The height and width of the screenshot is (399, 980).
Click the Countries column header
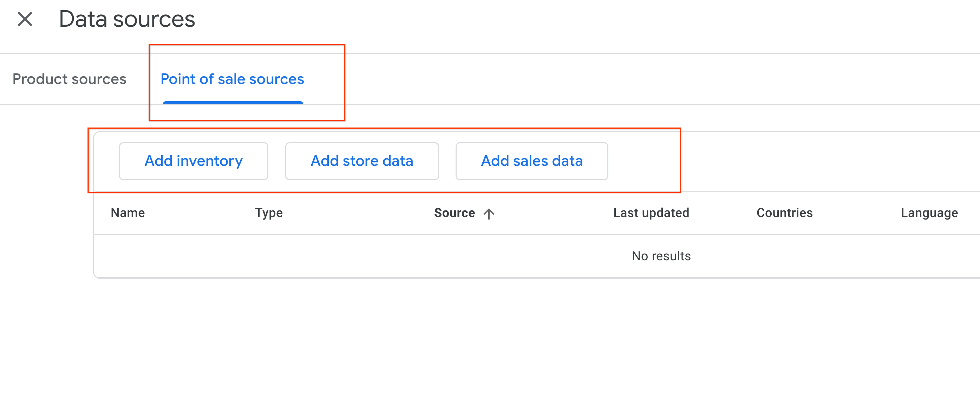[x=784, y=213]
